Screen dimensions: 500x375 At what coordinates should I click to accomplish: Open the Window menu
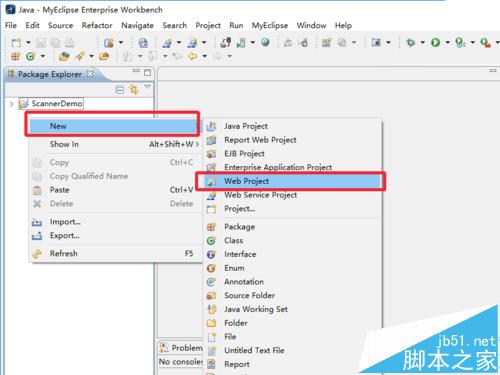[x=311, y=25]
